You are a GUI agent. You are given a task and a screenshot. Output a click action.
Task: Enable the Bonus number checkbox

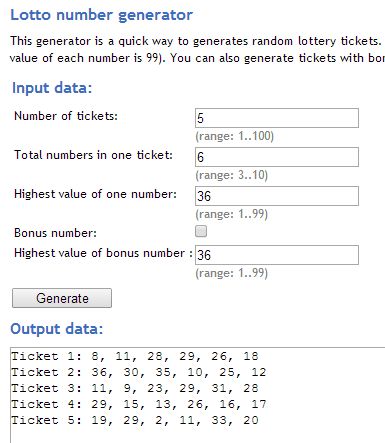point(201,231)
